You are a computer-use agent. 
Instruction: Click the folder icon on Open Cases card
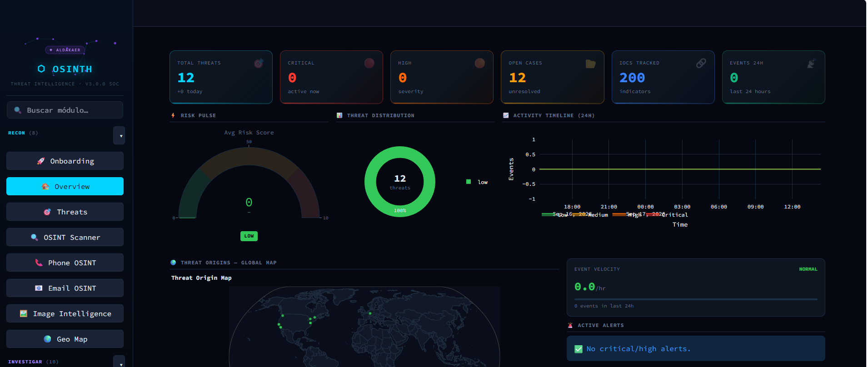[x=590, y=64]
